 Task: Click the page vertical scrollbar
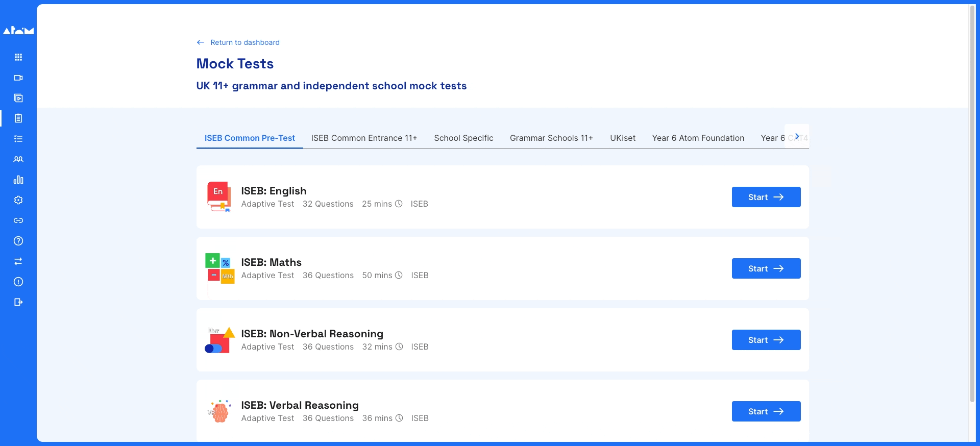tap(972, 204)
